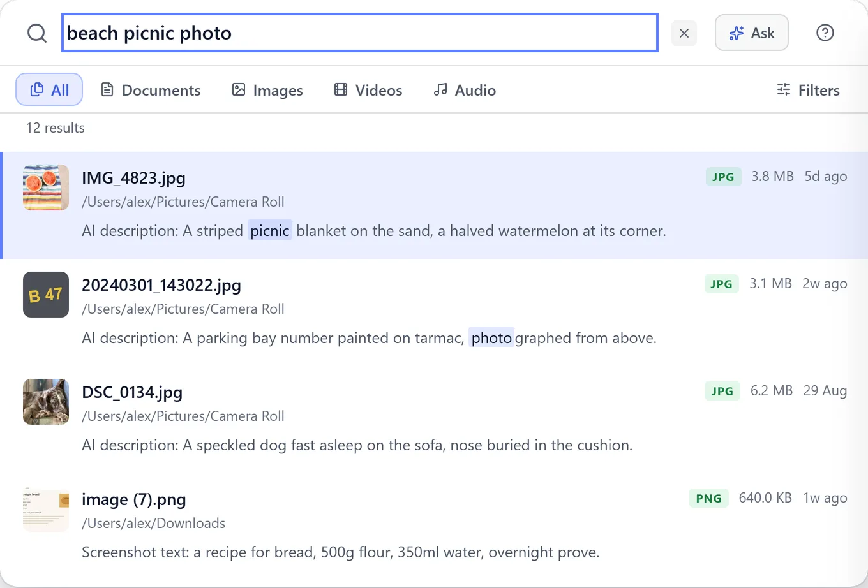The image size is (868, 588).
Task: Open the help question mark icon
Action: pyautogui.click(x=825, y=33)
